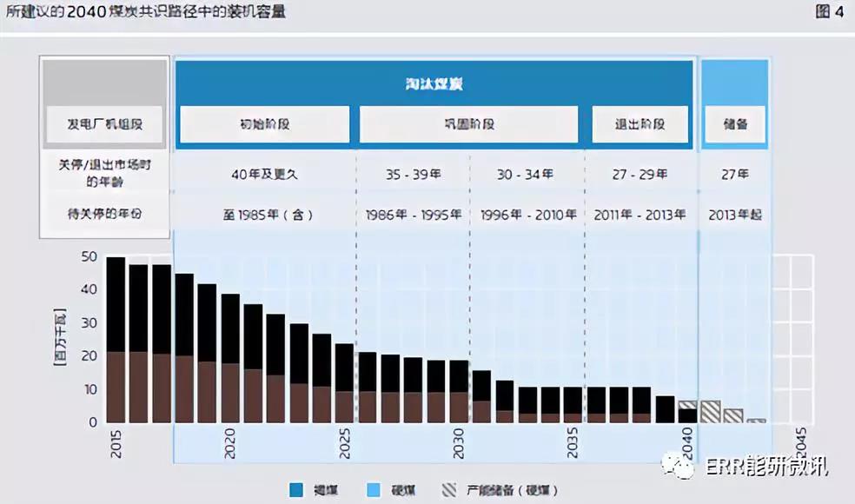This screenshot has width=855, height=504.
Task: Select the row label 关停/退出市场时的年龄
Action: (x=104, y=173)
